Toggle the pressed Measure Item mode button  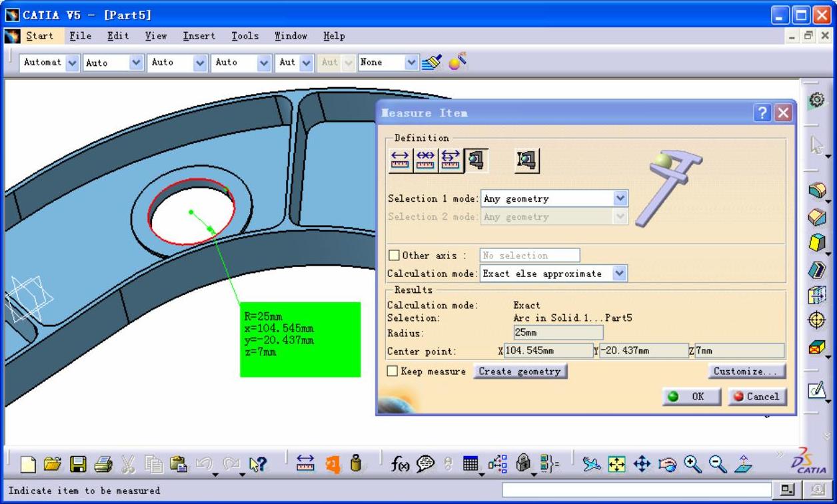(x=476, y=160)
